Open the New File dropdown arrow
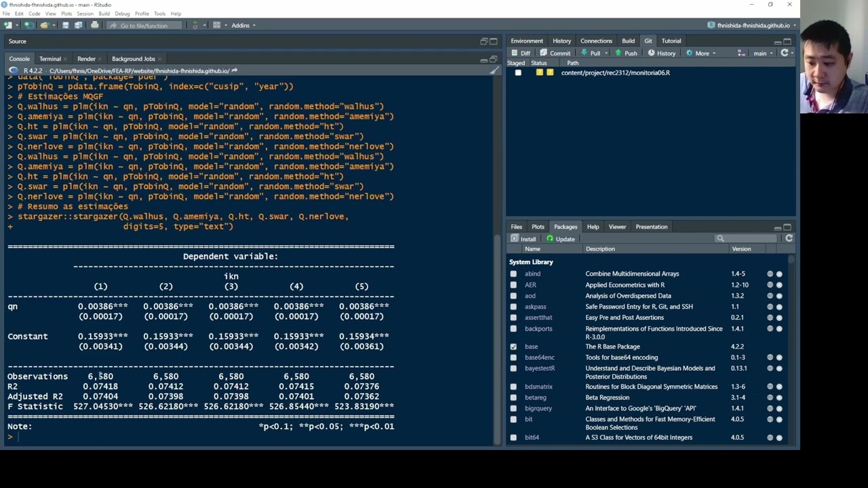868x488 pixels. pyautogui.click(x=16, y=25)
